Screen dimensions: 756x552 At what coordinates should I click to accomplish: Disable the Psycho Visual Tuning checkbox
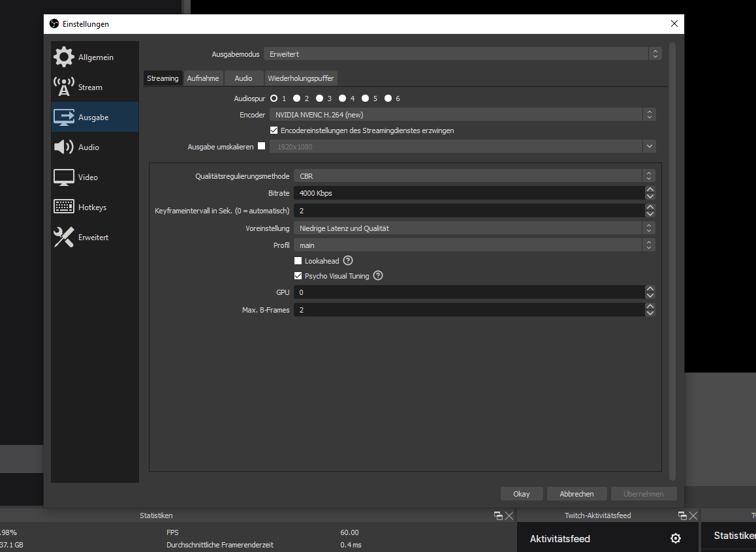[x=298, y=276]
